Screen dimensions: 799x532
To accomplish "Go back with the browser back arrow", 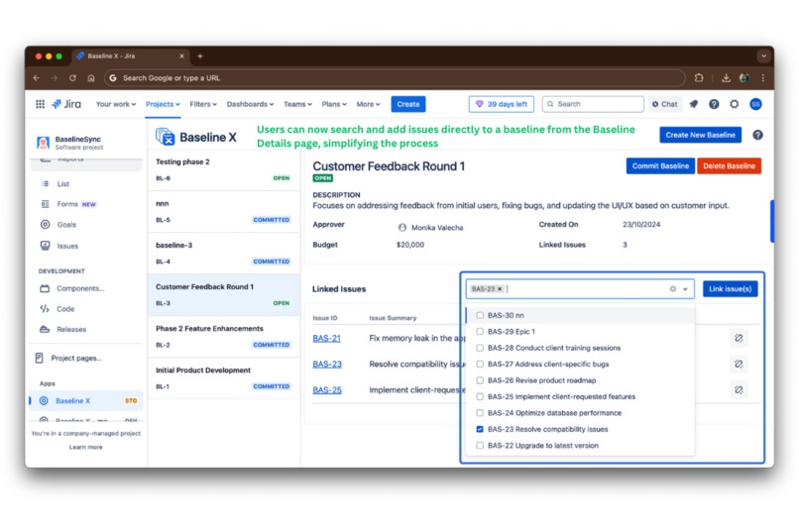I will [x=36, y=78].
